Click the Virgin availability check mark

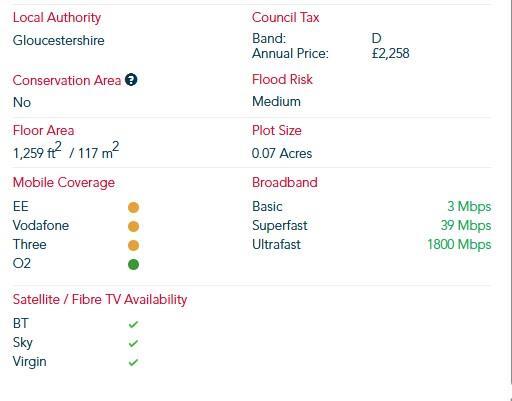[133, 362]
